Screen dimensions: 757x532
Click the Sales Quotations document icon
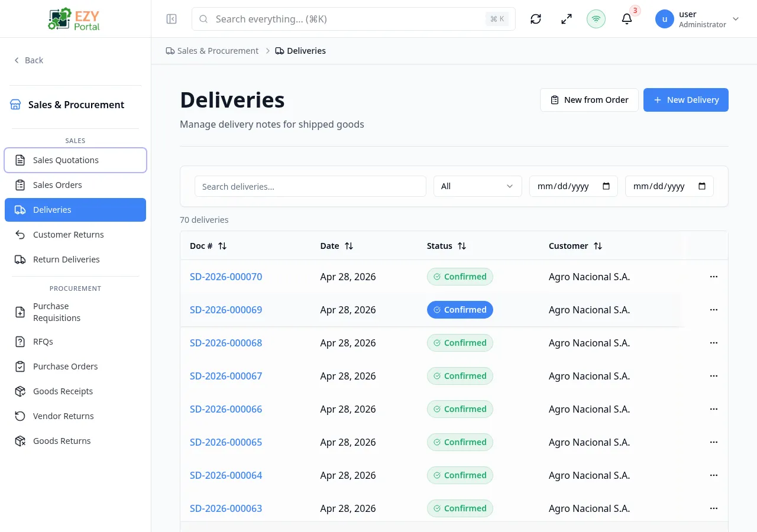click(20, 160)
